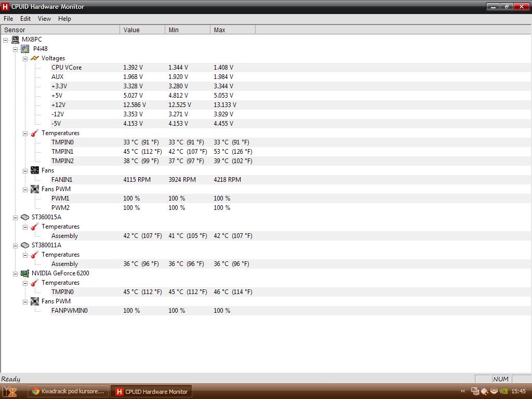The height and width of the screenshot is (399, 532).
Task: Click the thermometer icon under NVIDIA GeForce 6200
Action: [35, 283]
